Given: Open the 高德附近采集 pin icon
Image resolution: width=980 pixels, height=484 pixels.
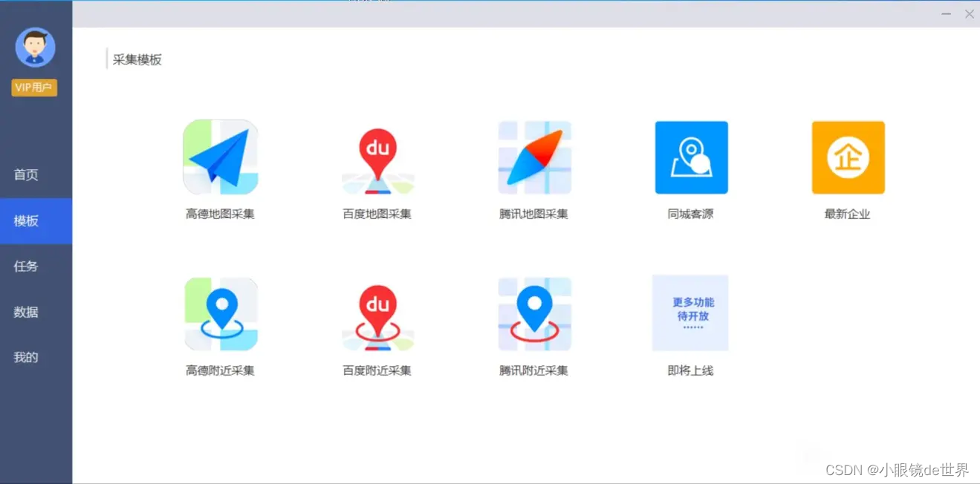Looking at the screenshot, I should tap(221, 314).
